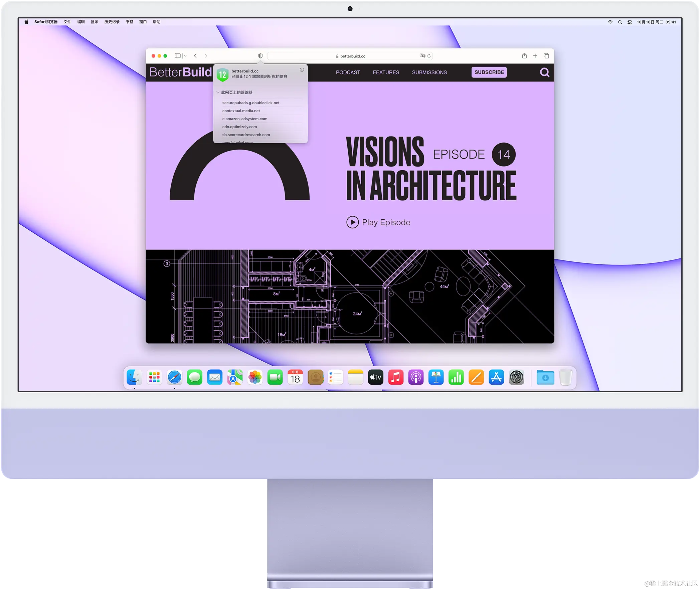The image size is (700, 589).
Task: Toggle the Safari sidebar button
Action: [178, 56]
